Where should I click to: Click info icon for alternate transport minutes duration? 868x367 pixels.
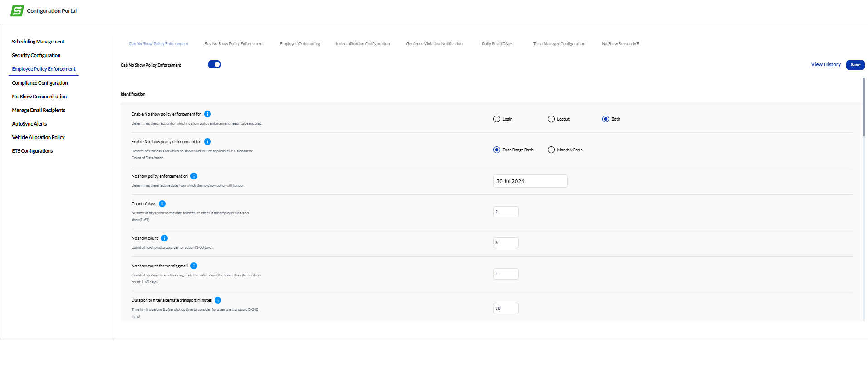point(218,300)
